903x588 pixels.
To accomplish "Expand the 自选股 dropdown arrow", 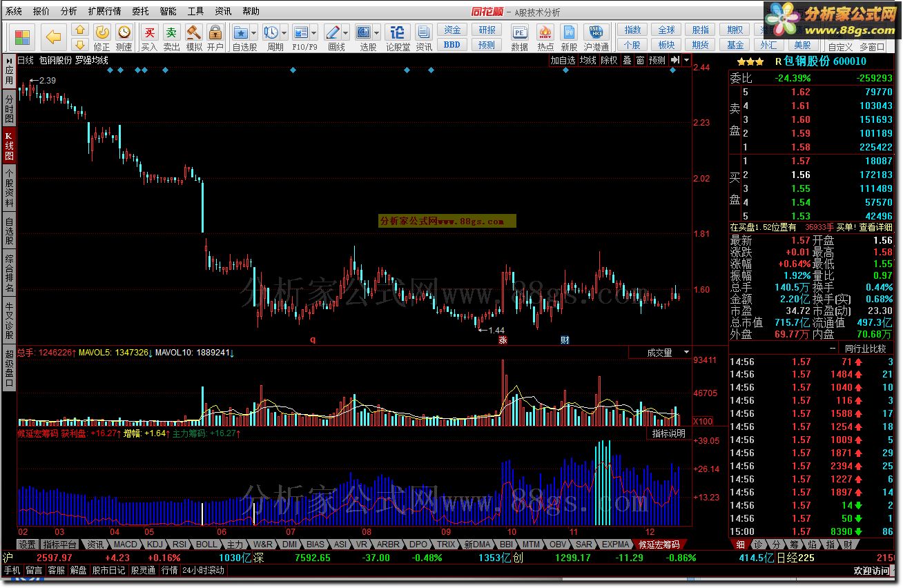I will coord(254,32).
